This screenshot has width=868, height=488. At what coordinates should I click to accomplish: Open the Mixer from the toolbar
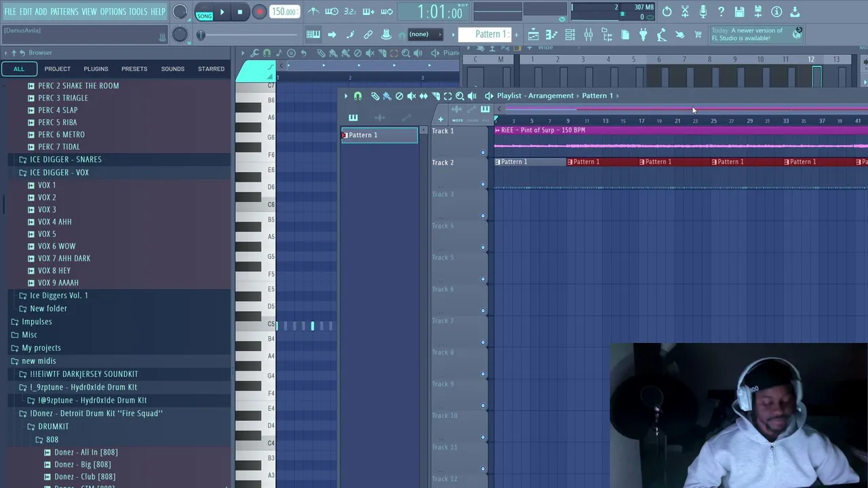click(588, 35)
